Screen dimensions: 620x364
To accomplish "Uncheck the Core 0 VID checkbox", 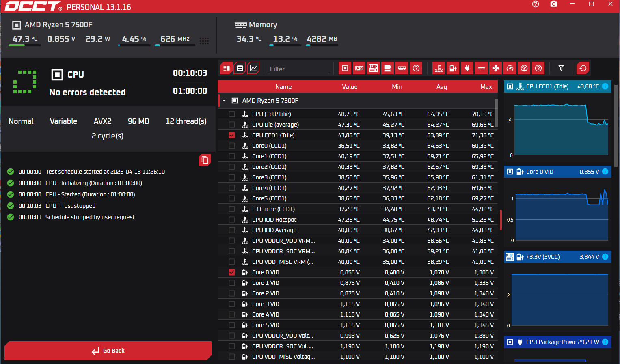I will point(232,272).
